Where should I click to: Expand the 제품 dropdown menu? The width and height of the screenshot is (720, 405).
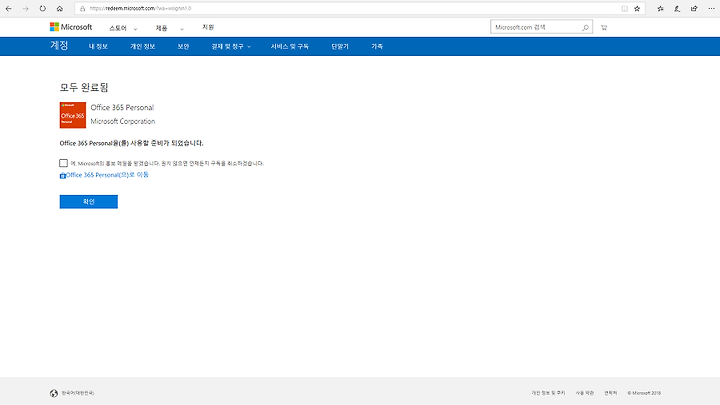click(x=169, y=28)
